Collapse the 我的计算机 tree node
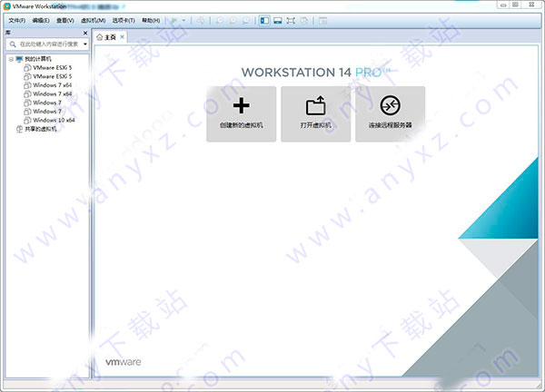The image size is (545, 392). 11,59
